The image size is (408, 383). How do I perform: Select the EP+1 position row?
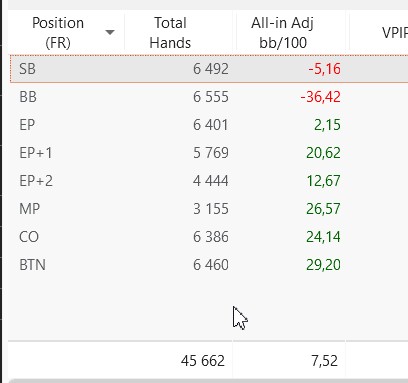pyautogui.click(x=209, y=153)
